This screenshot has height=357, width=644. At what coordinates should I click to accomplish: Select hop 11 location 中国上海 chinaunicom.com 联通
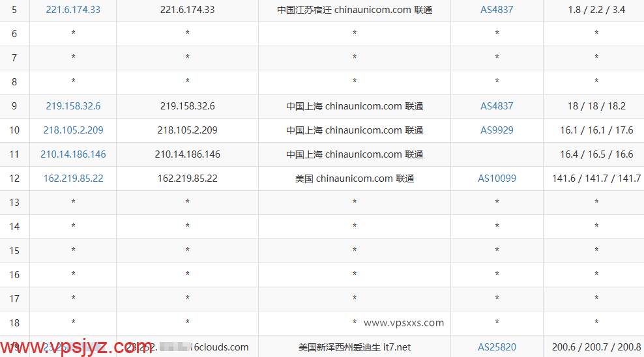pyautogui.click(x=355, y=154)
